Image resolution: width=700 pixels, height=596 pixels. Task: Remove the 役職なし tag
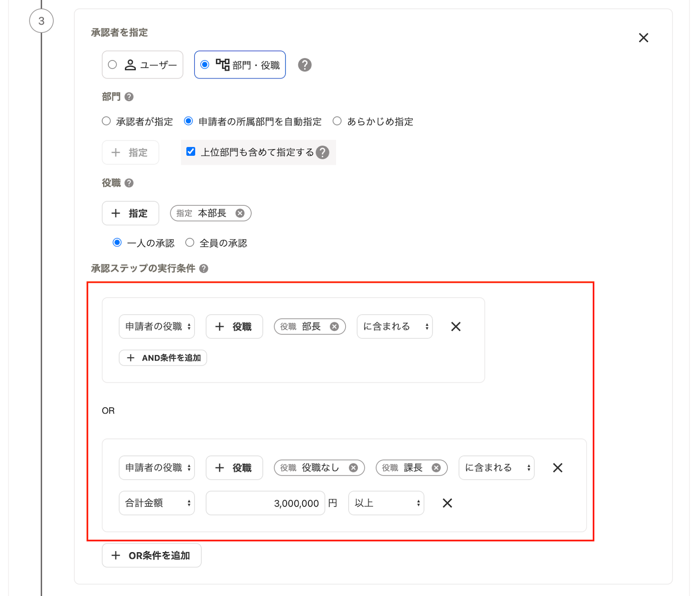pyautogui.click(x=353, y=468)
